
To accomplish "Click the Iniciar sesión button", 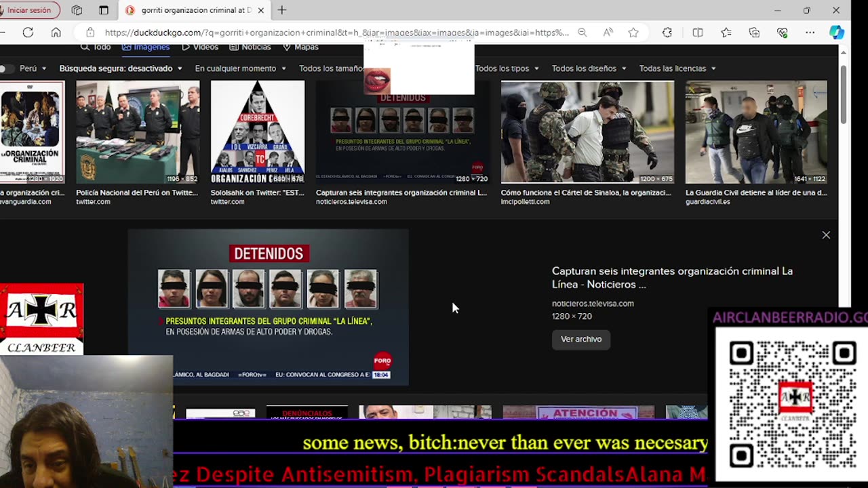I will [29, 10].
